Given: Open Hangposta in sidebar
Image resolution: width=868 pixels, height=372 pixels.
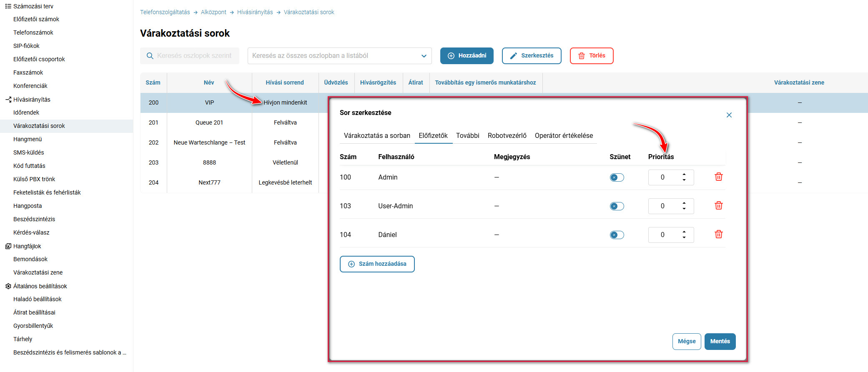Looking at the screenshot, I should (28, 206).
